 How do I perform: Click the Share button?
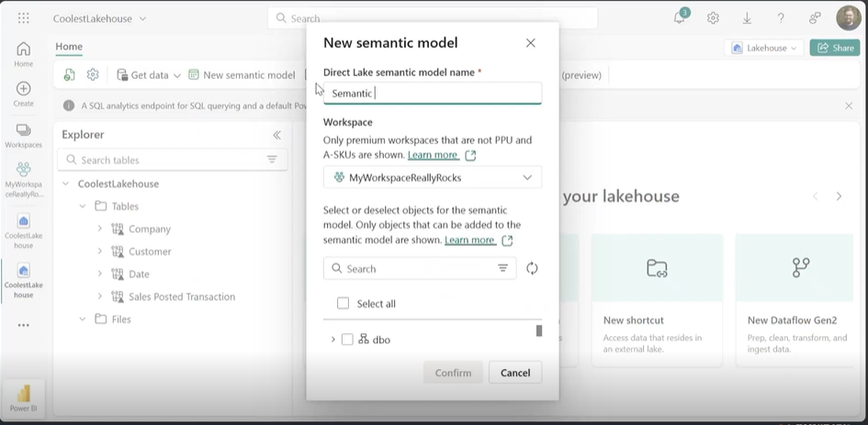tap(834, 48)
